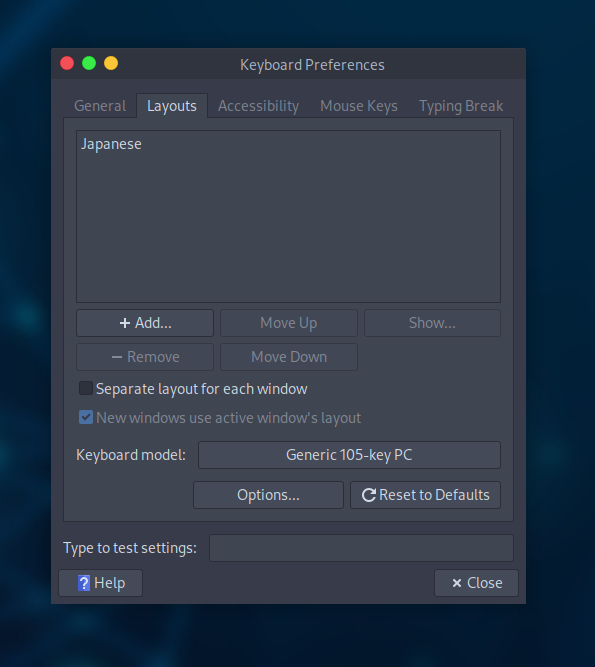Open the Typing Break tab

point(461,106)
